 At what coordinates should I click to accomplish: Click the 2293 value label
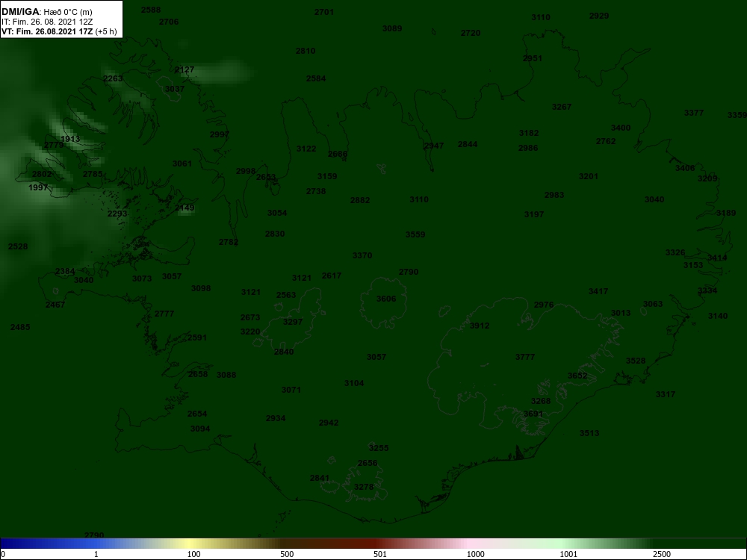click(117, 214)
